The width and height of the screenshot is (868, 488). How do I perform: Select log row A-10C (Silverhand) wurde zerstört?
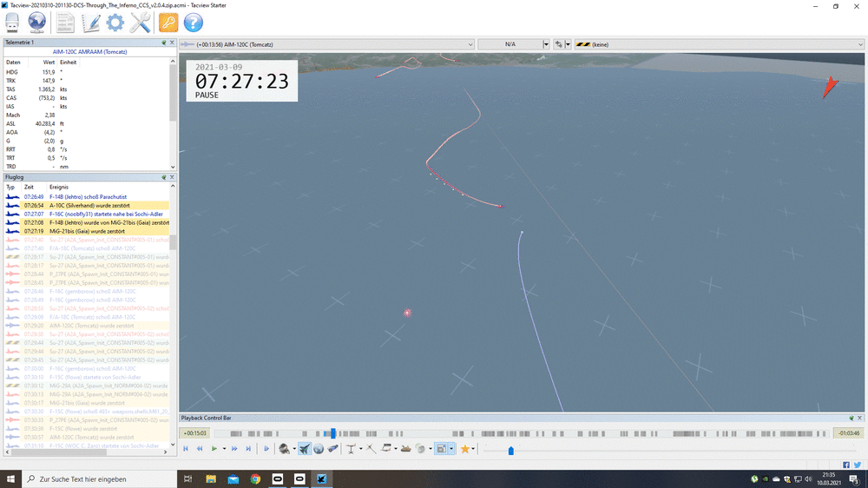tap(86, 206)
